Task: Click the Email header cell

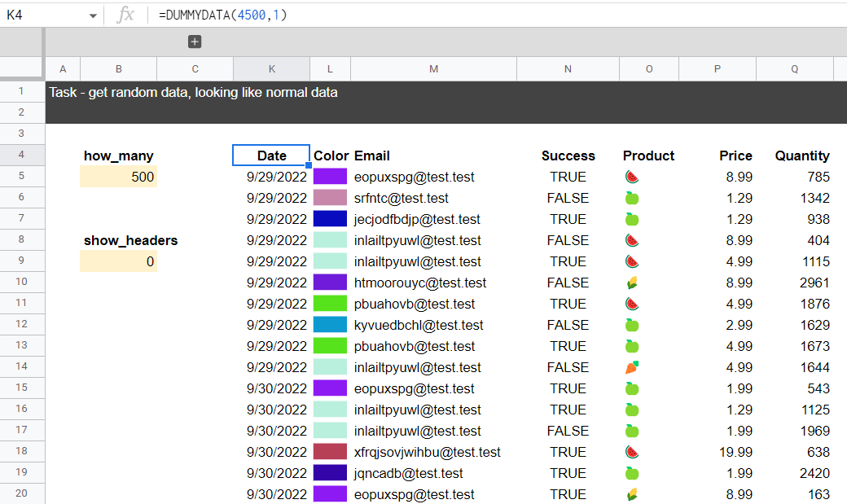Action: (x=434, y=156)
